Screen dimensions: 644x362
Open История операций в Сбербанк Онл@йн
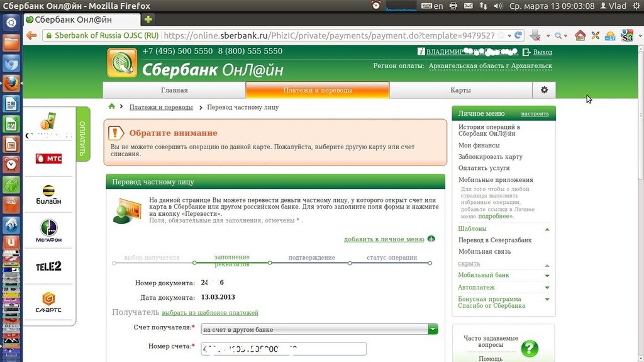coord(489,130)
